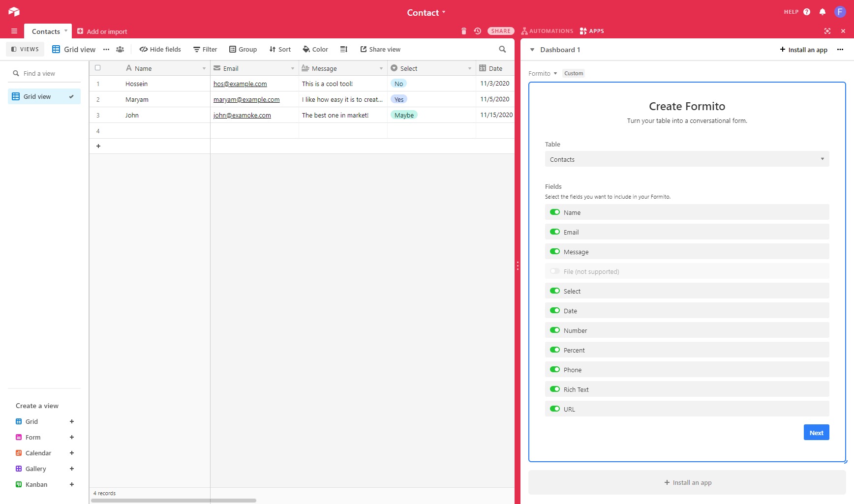The width and height of the screenshot is (854, 504).
Task: Add a new Grid view
Action: click(x=72, y=421)
